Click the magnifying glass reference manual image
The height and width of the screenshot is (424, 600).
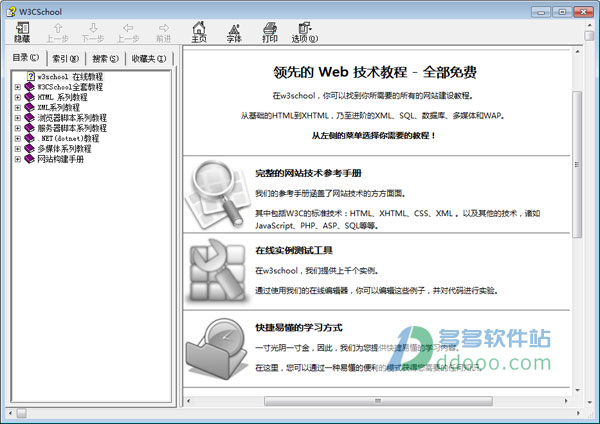[x=216, y=194]
